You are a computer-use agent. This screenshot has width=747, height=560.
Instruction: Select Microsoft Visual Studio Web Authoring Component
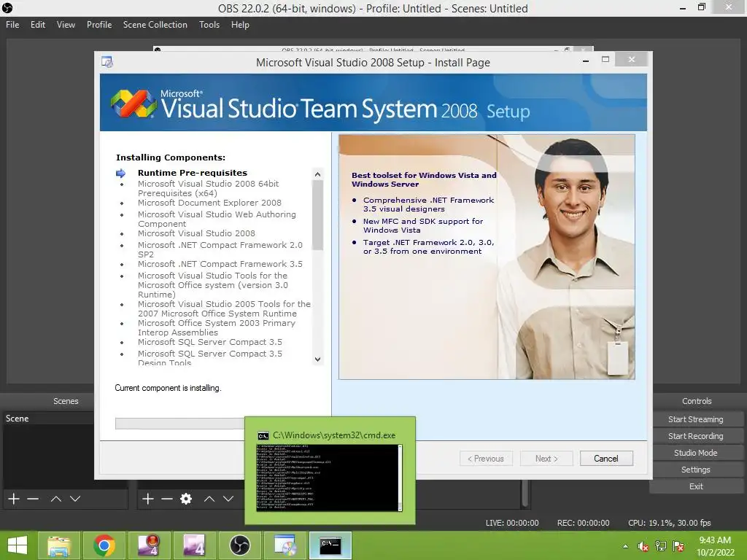[217, 219]
